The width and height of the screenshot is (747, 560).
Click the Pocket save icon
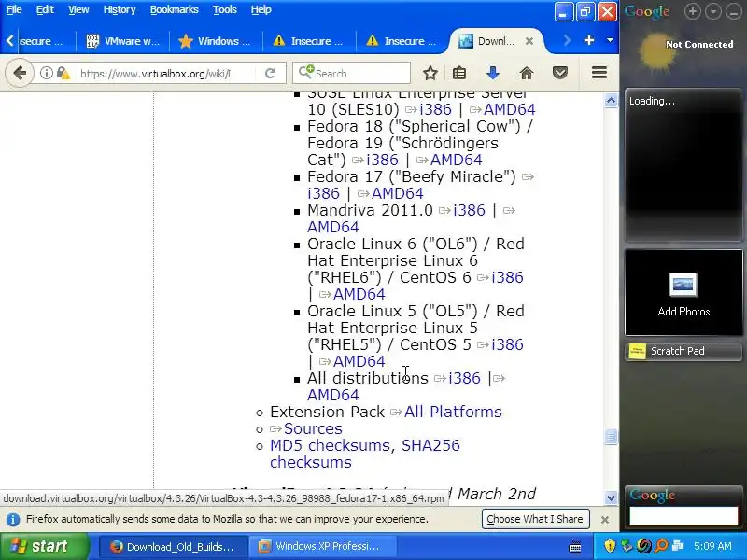[x=559, y=74]
